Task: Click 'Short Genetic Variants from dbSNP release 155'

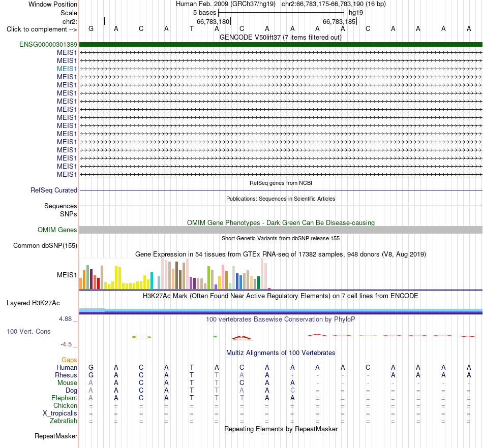Action: tap(281, 238)
